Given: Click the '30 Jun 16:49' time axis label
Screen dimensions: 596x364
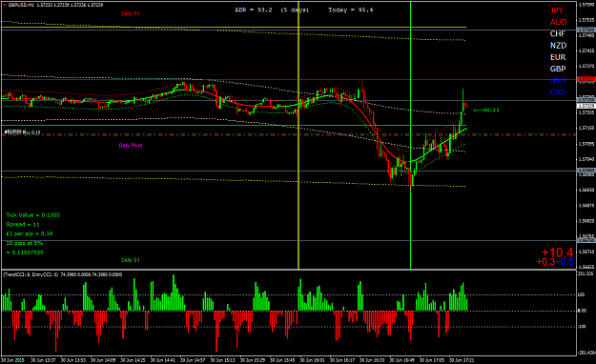Looking at the screenshot, I should (402, 360).
